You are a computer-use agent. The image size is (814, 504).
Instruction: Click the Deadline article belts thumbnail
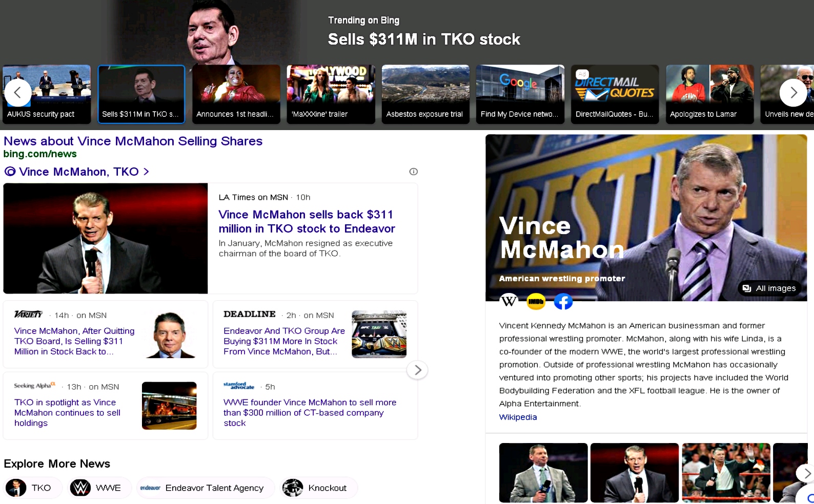point(379,334)
